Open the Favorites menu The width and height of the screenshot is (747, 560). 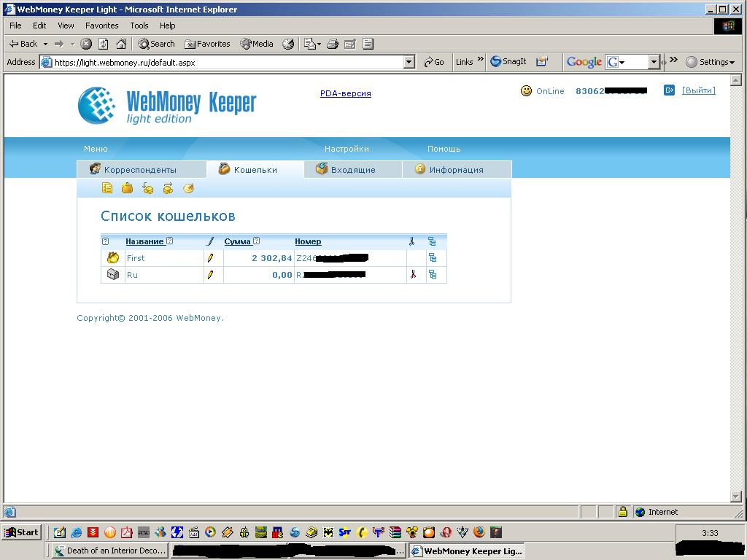point(101,26)
